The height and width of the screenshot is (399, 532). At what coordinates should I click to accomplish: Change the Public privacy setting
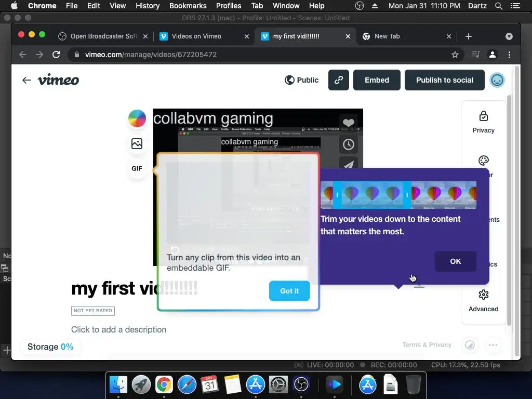pos(301,80)
